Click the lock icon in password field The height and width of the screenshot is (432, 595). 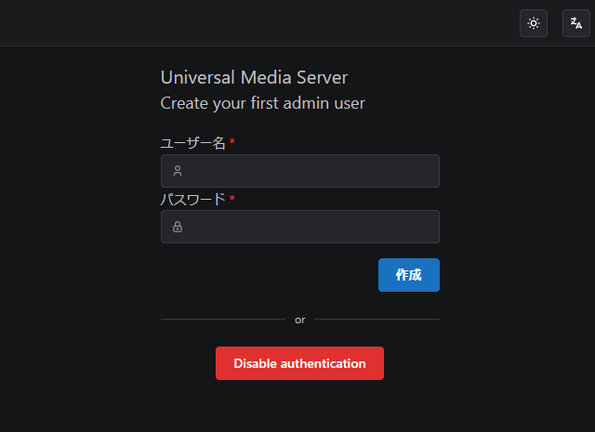point(177,227)
